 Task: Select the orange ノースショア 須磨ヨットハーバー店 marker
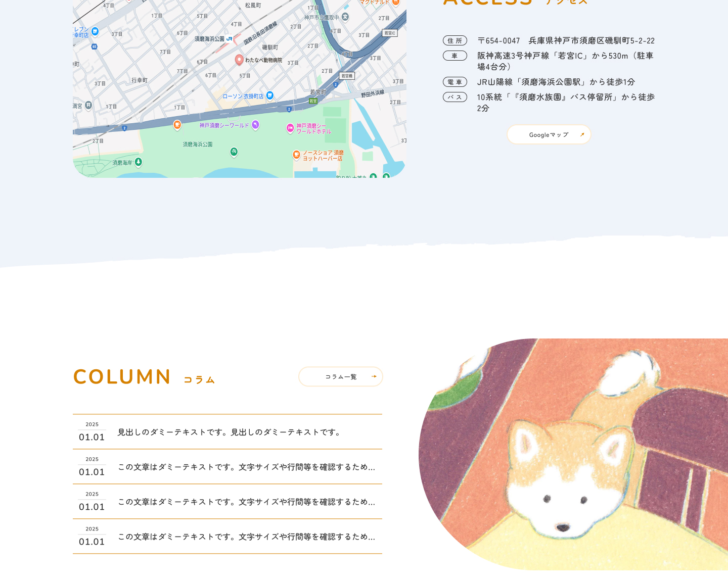click(297, 155)
